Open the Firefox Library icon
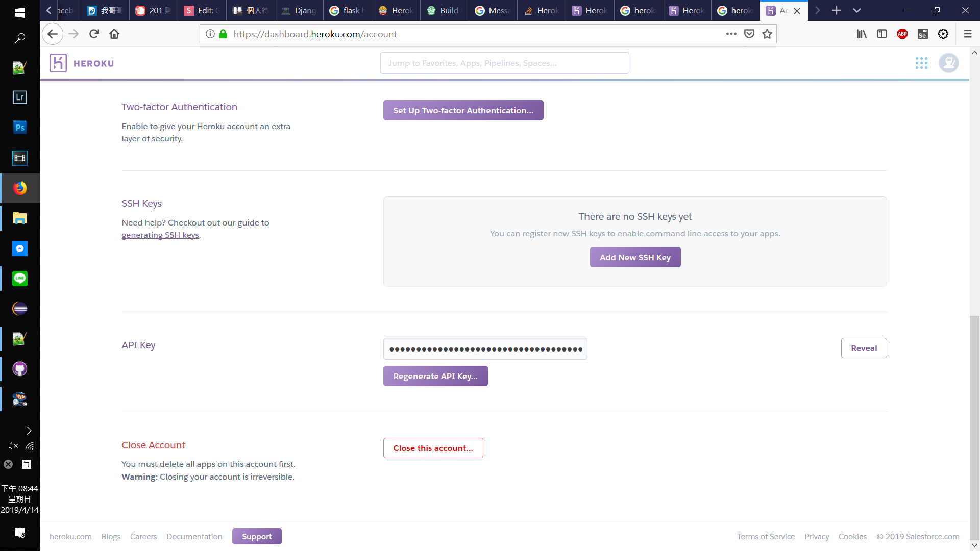 click(x=862, y=34)
